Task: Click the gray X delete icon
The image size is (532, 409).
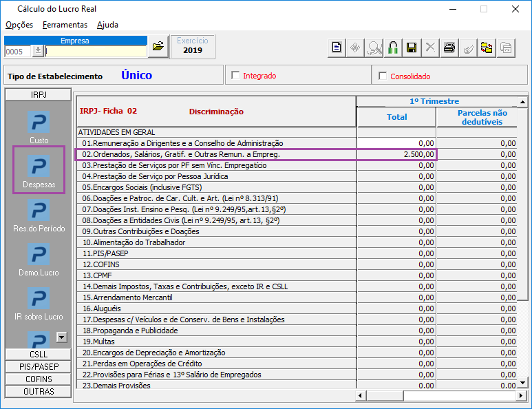Action: tap(430, 48)
